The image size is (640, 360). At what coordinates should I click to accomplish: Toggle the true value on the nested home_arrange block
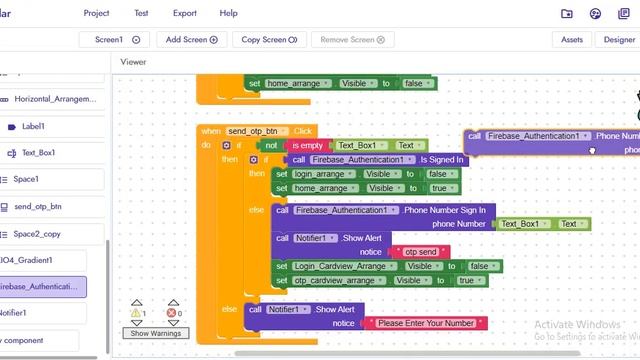click(443, 188)
